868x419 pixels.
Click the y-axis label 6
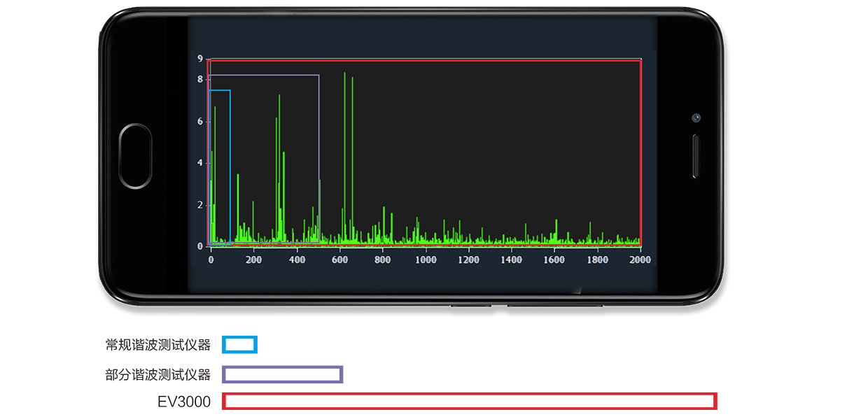click(199, 122)
